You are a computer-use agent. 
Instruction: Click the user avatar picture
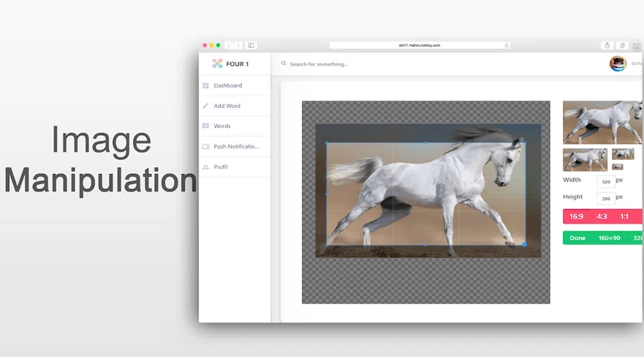point(617,64)
